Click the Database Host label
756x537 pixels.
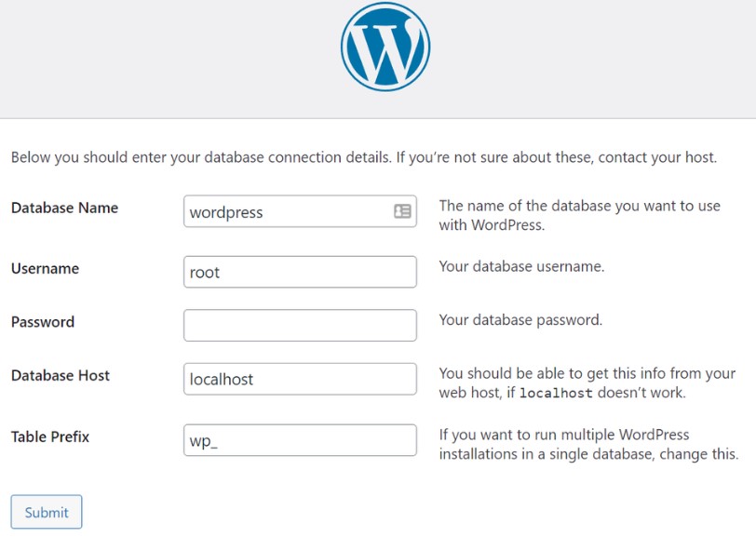60,376
